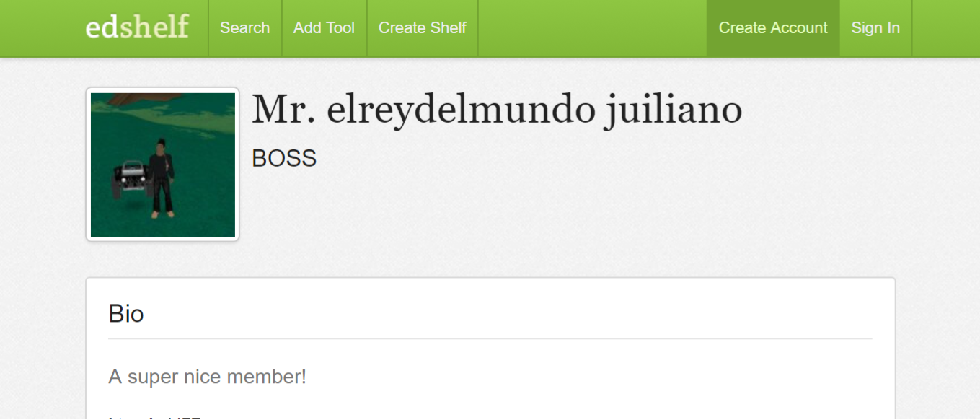Click the white Bio card's empty area
Viewport: 980px width, 420px height.
(x=591, y=376)
